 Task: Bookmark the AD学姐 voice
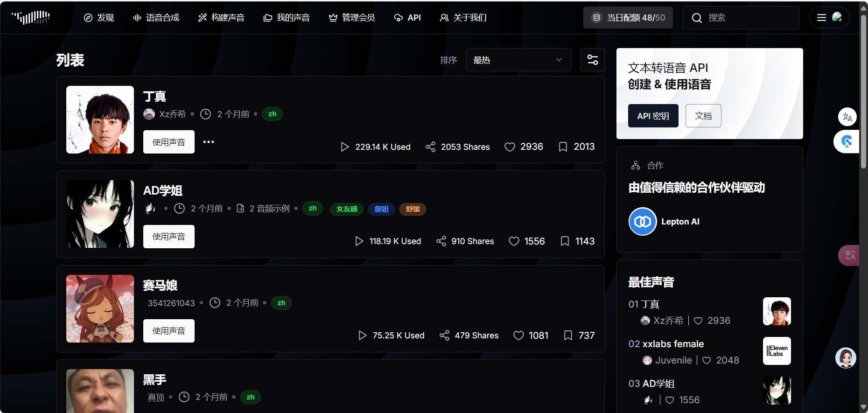565,241
